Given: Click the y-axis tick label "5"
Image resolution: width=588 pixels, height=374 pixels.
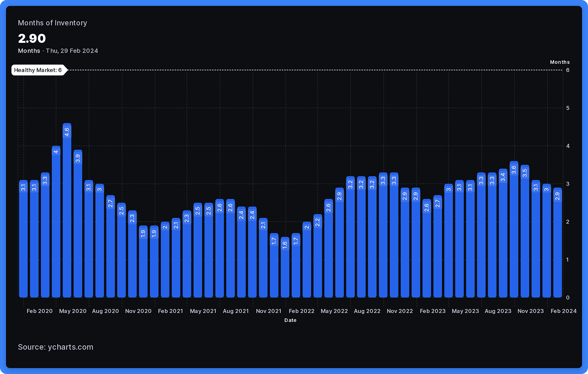Looking at the screenshot, I should click(x=568, y=108).
